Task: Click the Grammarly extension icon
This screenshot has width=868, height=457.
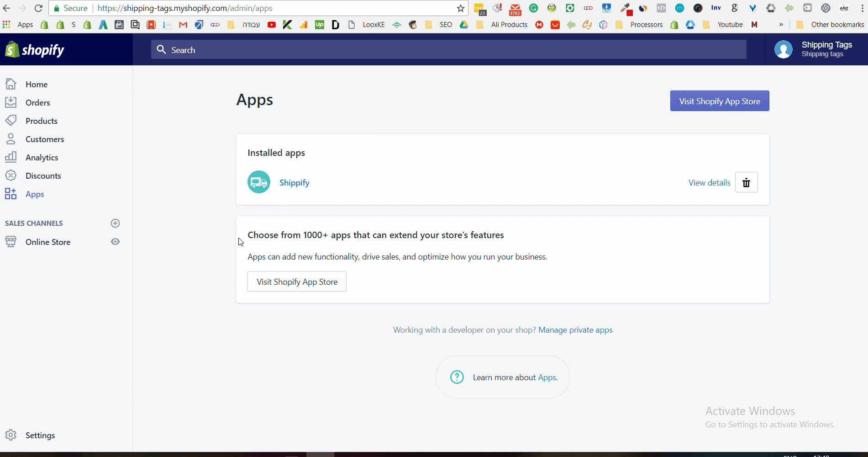Action: [533, 8]
